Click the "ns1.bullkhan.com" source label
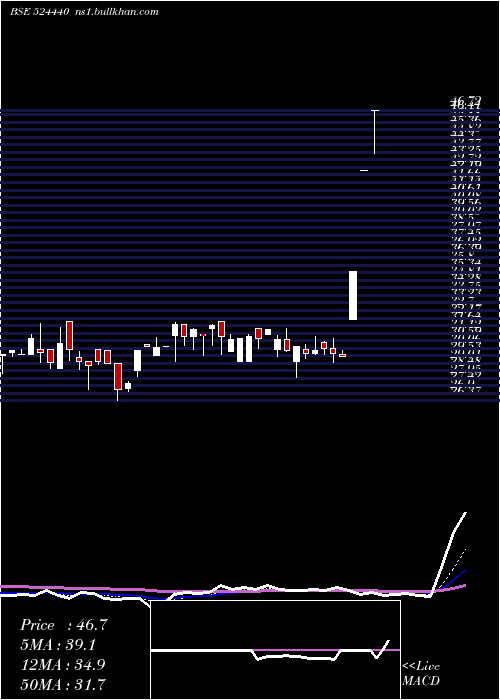Screen dimensions: 500x700 [x=117, y=12]
